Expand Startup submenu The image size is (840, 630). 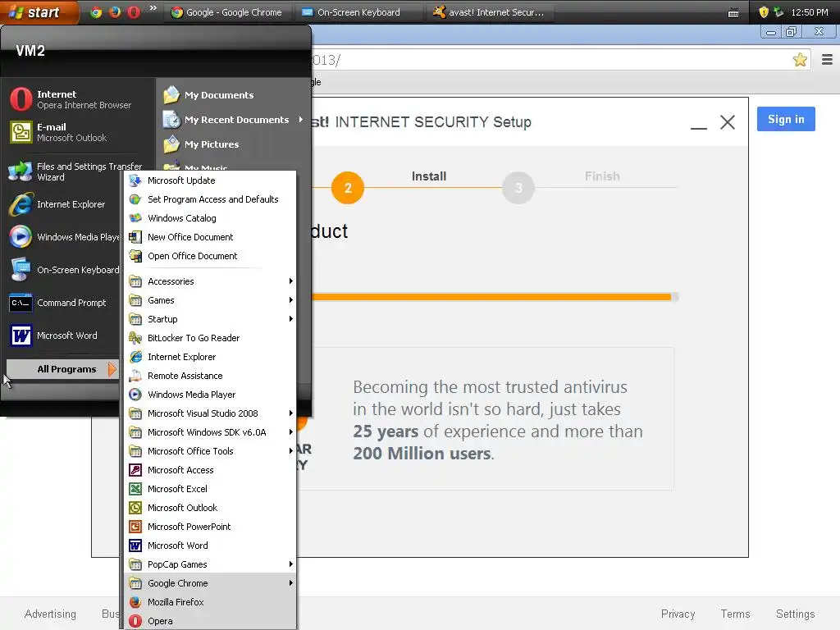click(x=211, y=319)
